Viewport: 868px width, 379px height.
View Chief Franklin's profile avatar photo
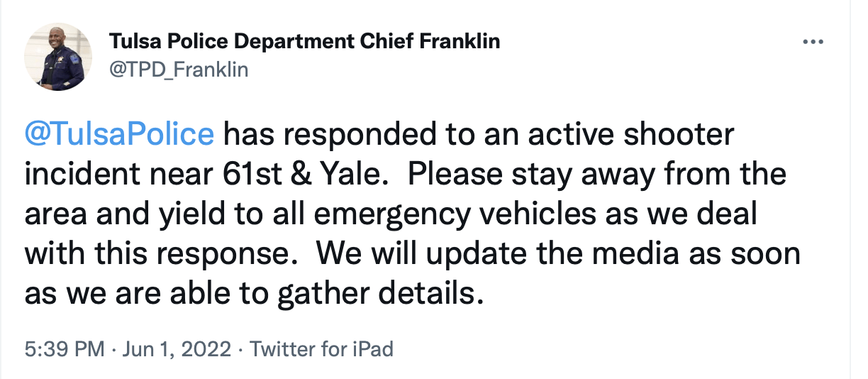coord(58,57)
